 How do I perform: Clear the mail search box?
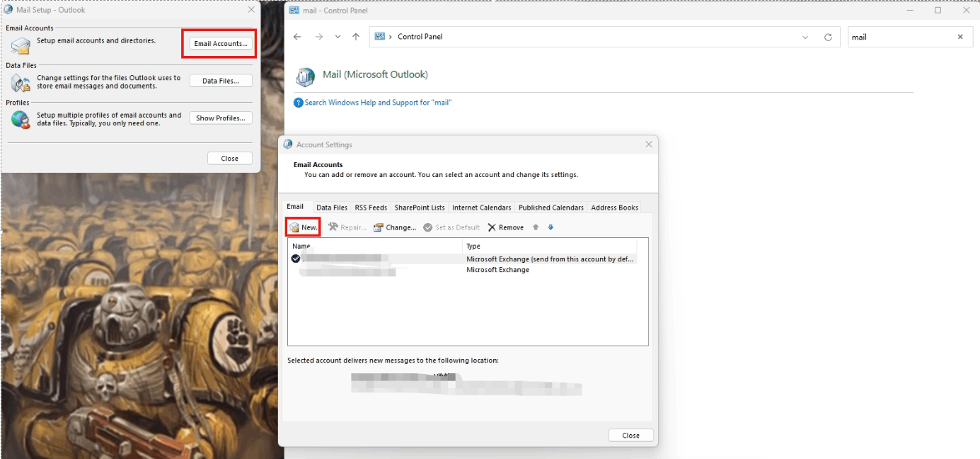tap(960, 37)
